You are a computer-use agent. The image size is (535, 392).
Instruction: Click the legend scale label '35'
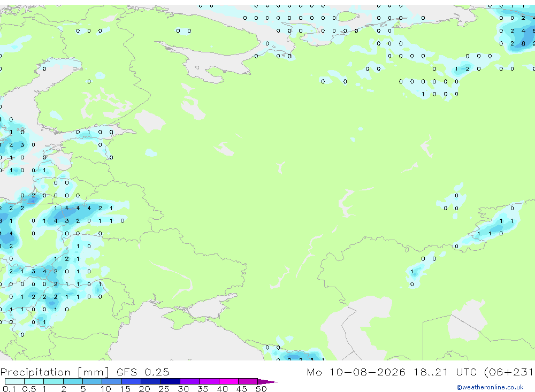[x=203, y=389]
